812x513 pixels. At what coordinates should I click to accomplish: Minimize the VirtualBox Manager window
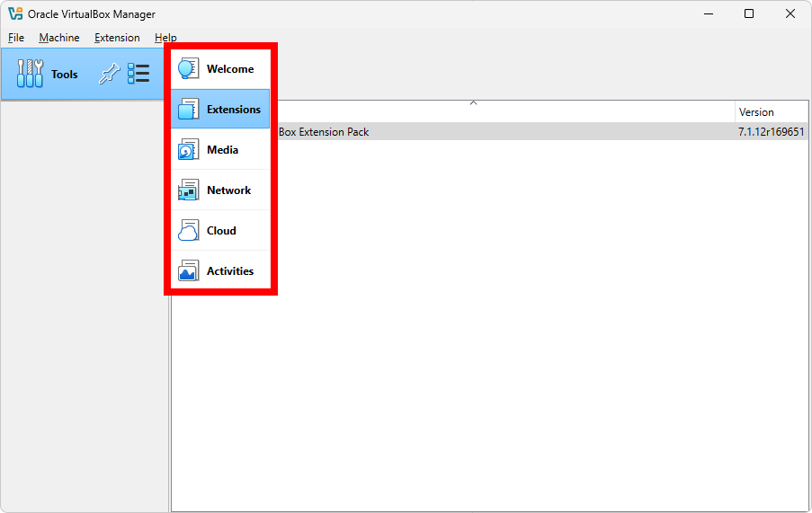(708, 13)
